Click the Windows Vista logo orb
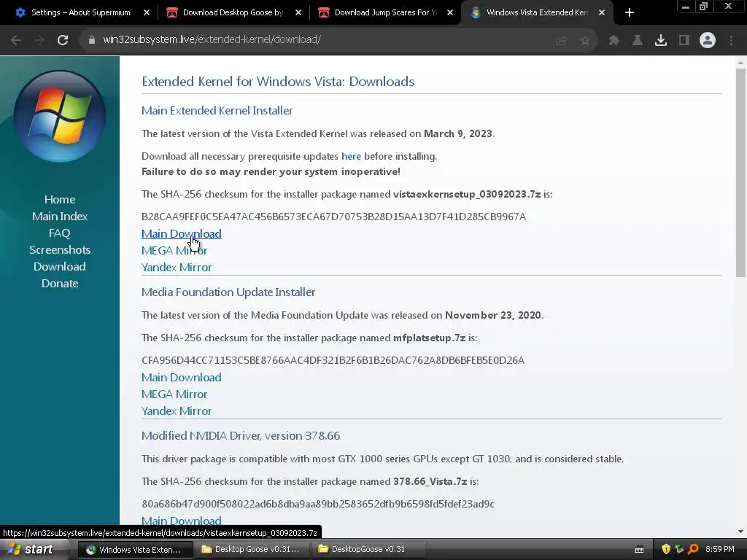747x560 pixels. [x=60, y=117]
